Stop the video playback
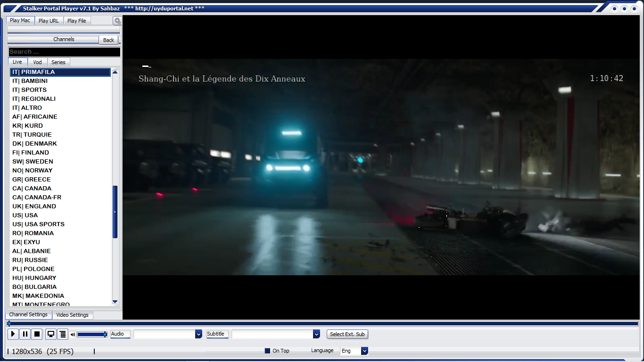Screen dimensions: 644x362 pyautogui.click(x=37, y=334)
